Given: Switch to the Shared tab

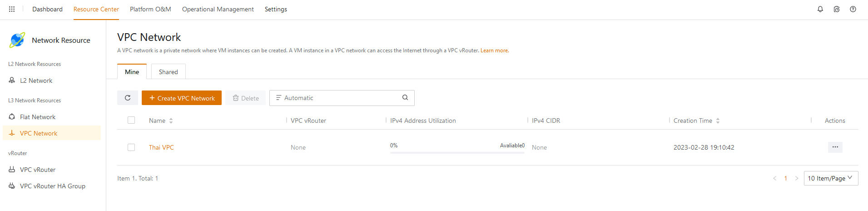Looking at the screenshot, I should click(x=168, y=72).
